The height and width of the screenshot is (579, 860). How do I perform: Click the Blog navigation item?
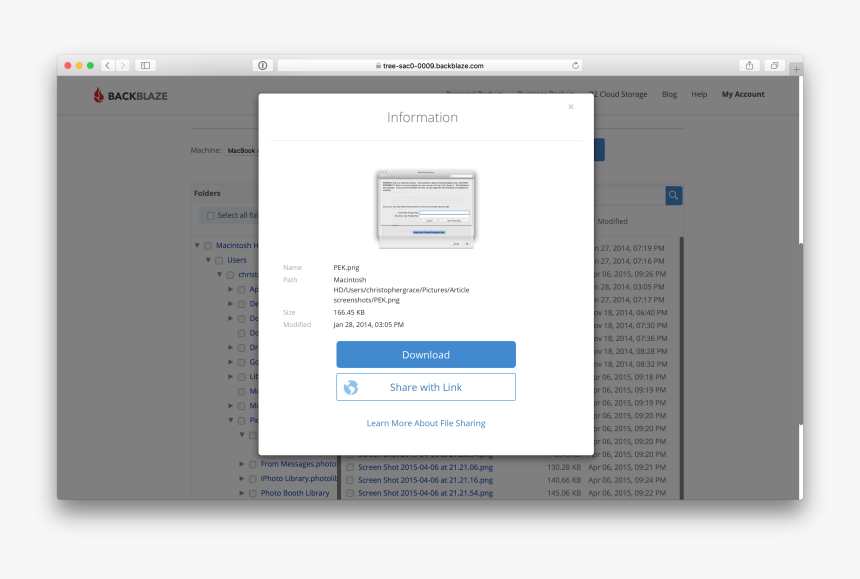click(668, 94)
